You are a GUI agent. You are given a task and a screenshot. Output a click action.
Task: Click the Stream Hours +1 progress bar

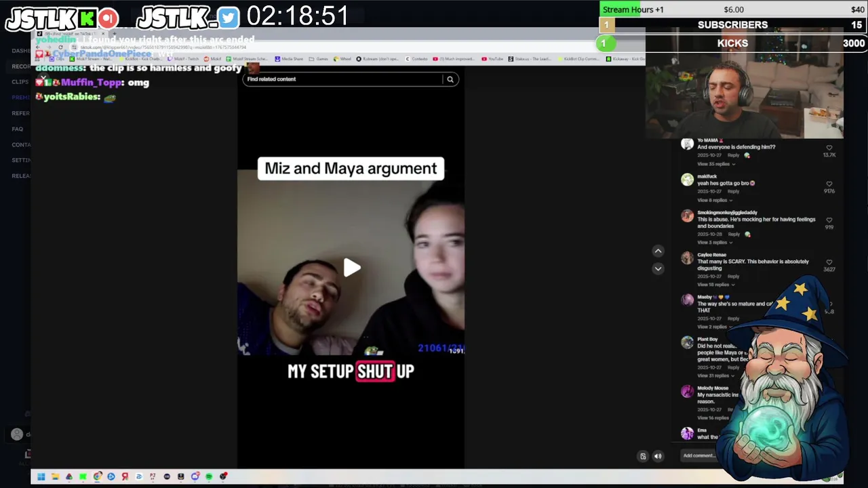pyautogui.click(x=732, y=9)
